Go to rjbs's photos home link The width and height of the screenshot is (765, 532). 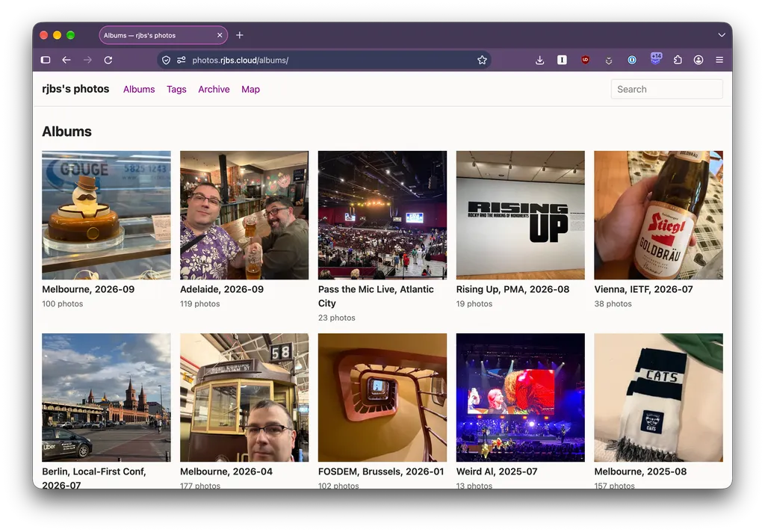pyautogui.click(x=75, y=89)
